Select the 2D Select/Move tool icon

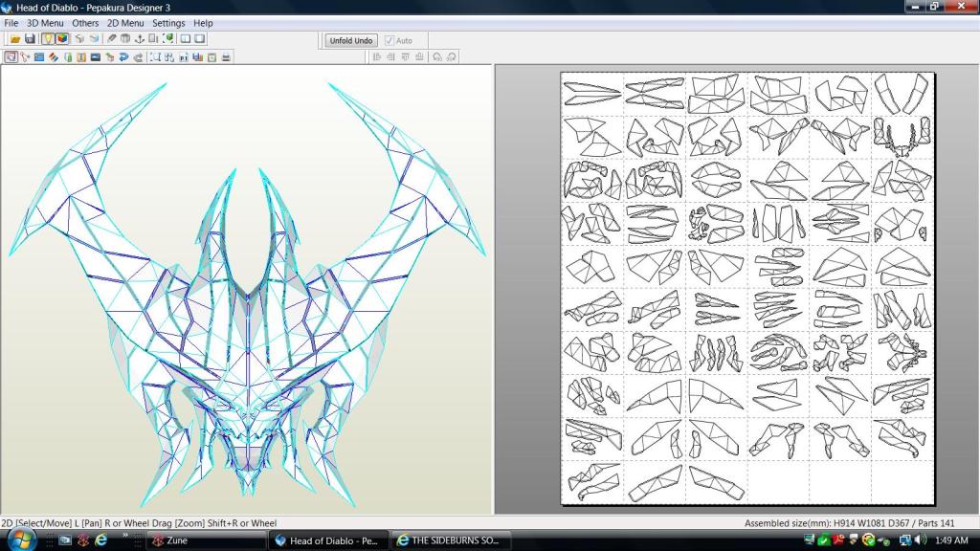(11, 56)
